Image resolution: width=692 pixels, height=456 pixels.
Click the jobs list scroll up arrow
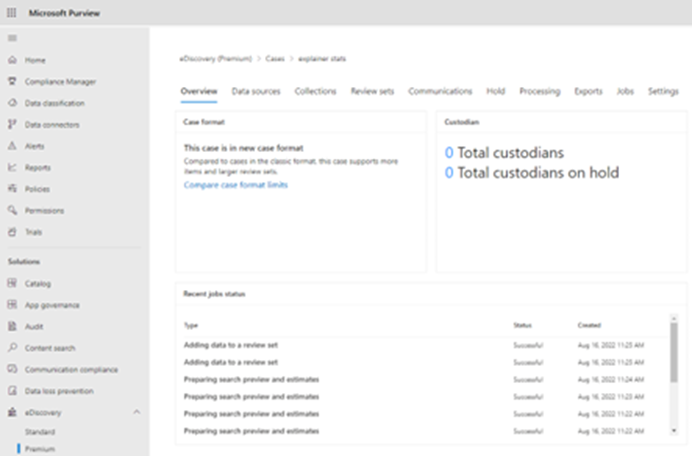point(674,318)
